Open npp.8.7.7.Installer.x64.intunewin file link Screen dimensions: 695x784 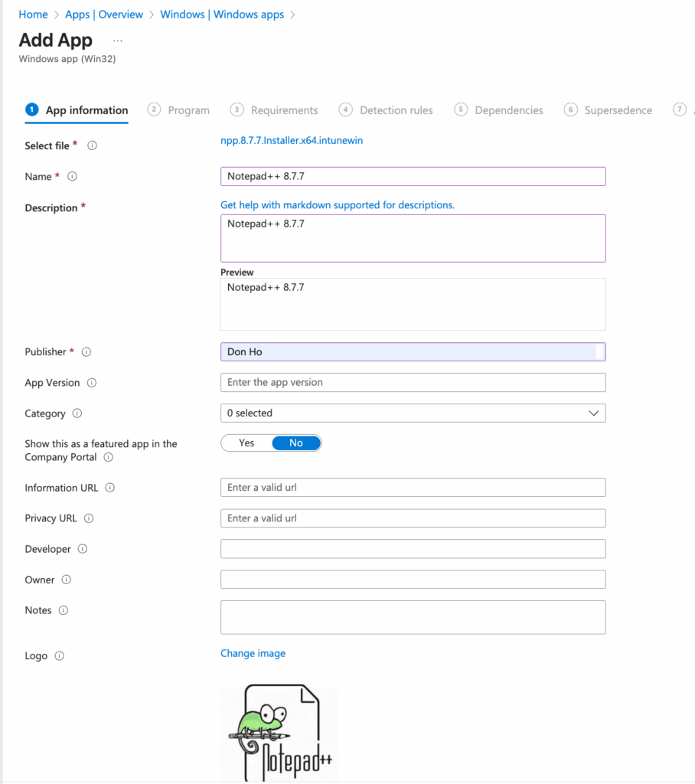point(292,141)
